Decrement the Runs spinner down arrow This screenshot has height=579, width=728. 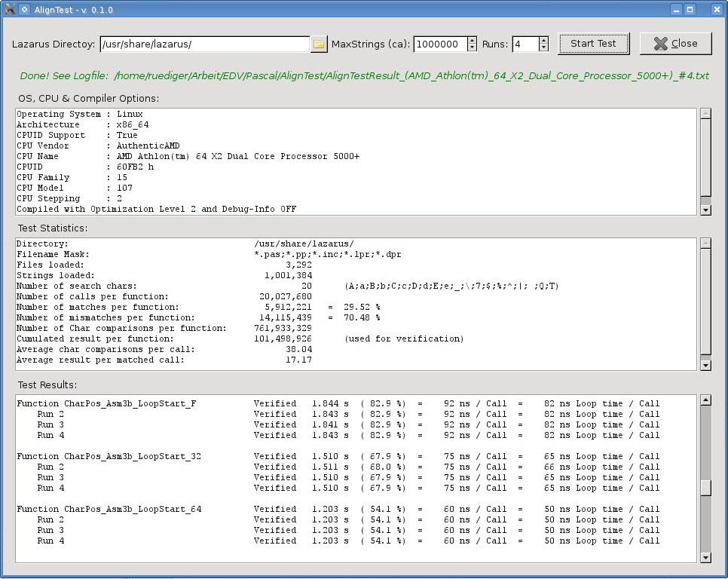pyautogui.click(x=543, y=48)
